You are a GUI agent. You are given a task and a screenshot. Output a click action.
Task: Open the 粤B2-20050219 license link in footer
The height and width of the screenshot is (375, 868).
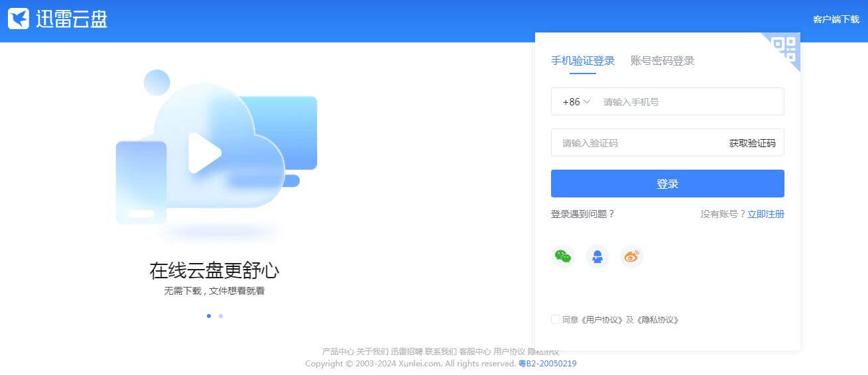point(547,364)
